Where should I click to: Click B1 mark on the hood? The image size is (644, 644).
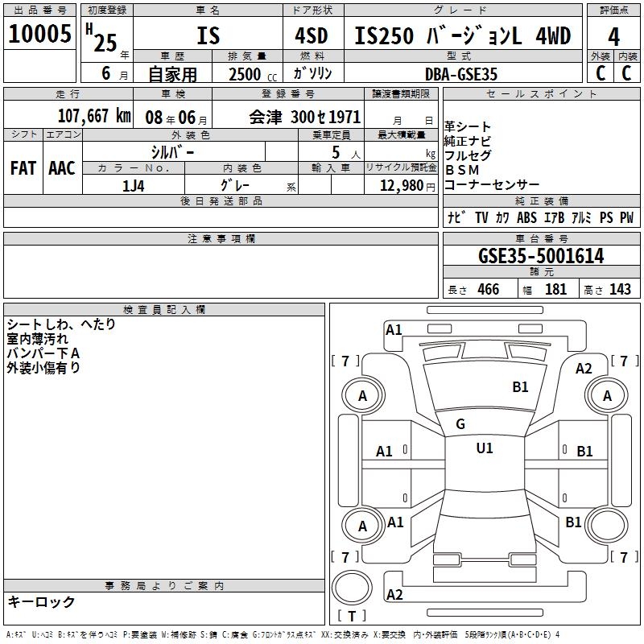tap(520, 386)
